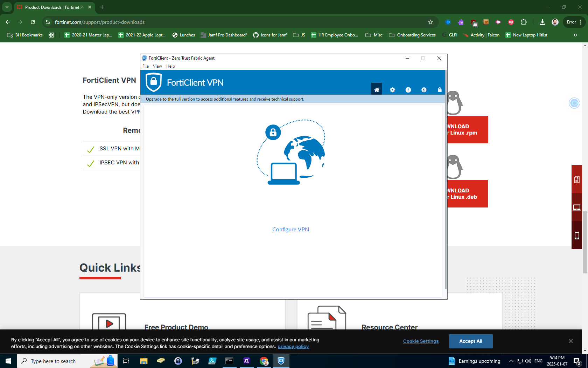Open Activity | Falcon bookmark
The height and width of the screenshot is (368, 588).
point(482,35)
